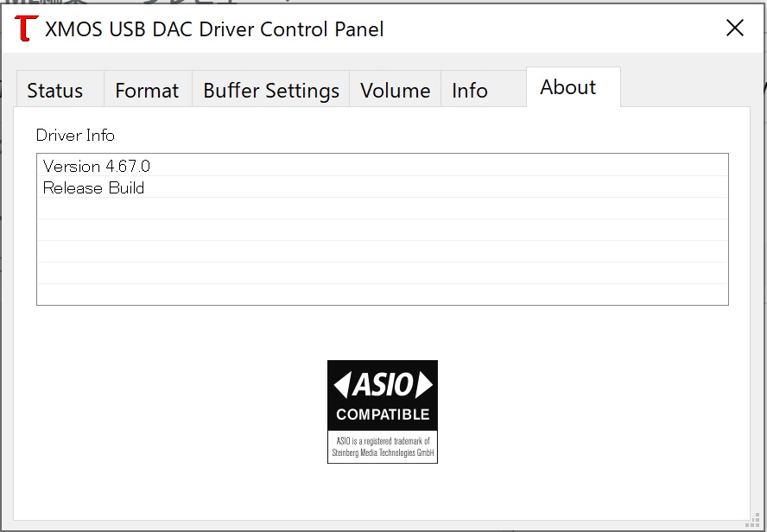This screenshot has height=532, width=767.
Task: Open the Format tab
Action: coord(148,90)
